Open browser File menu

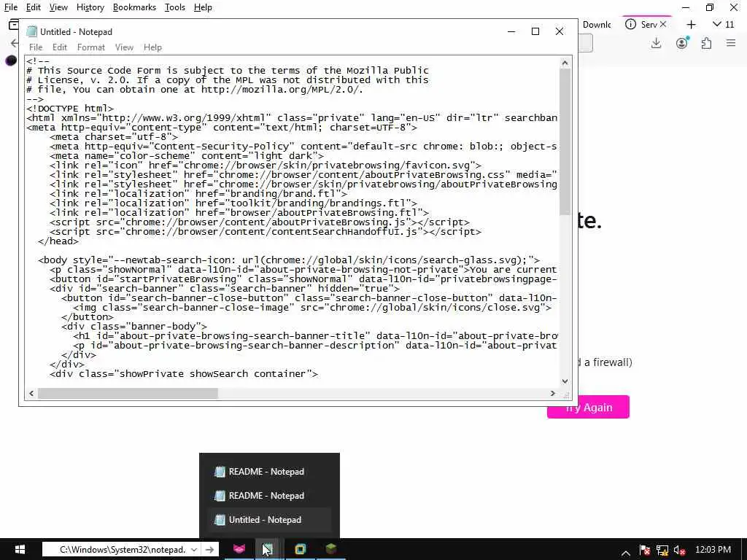tap(10, 7)
